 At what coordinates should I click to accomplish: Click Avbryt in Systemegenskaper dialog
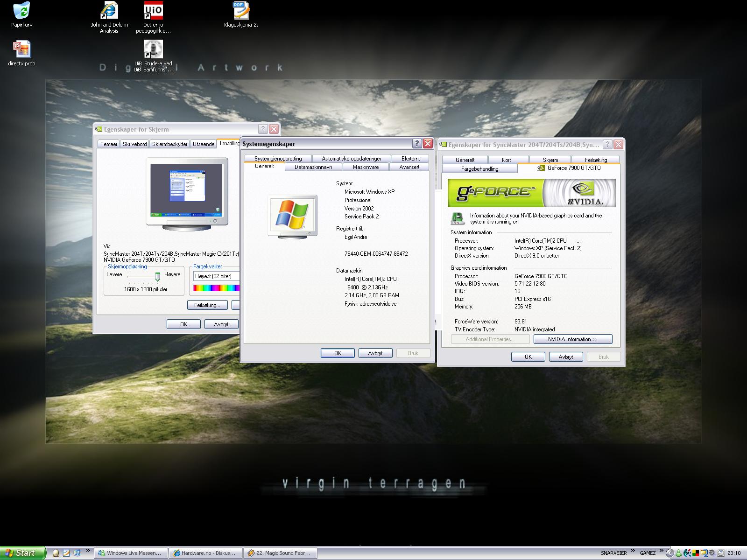pos(375,353)
